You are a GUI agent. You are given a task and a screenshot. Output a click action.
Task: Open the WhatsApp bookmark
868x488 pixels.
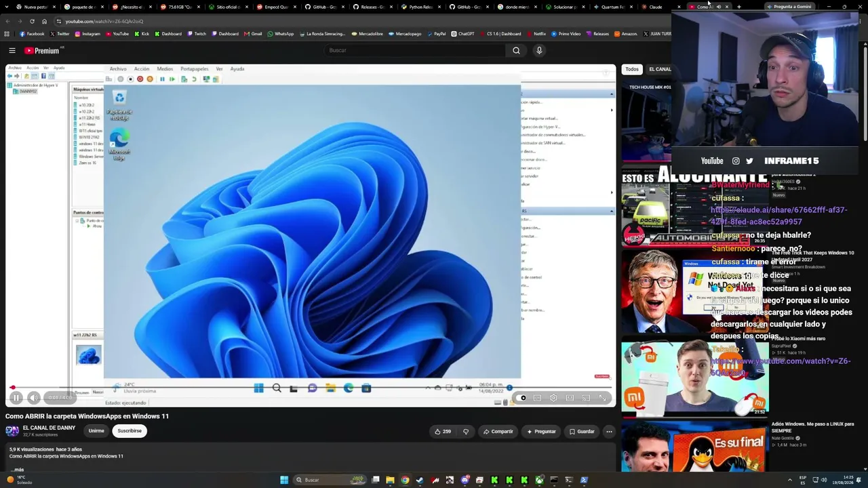point(281,34)
